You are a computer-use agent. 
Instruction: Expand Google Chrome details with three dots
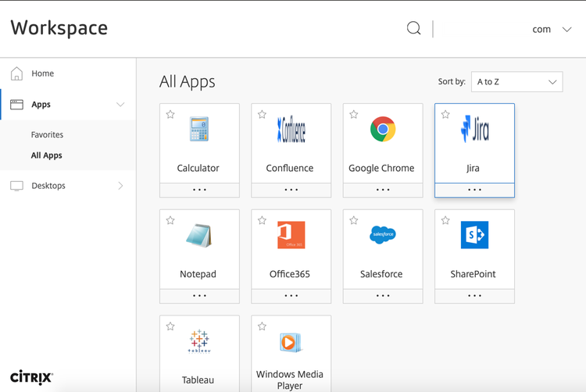coord(383,190)
